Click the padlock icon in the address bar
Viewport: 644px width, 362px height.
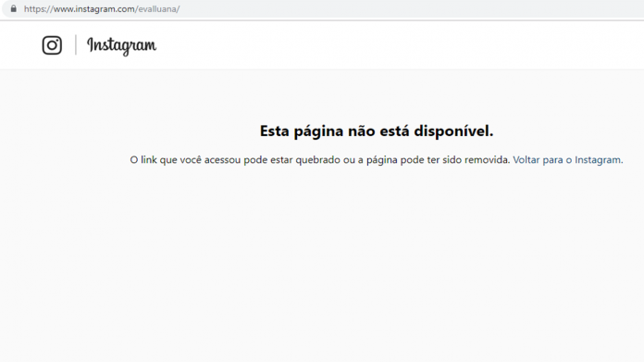[x=14, y=8]
